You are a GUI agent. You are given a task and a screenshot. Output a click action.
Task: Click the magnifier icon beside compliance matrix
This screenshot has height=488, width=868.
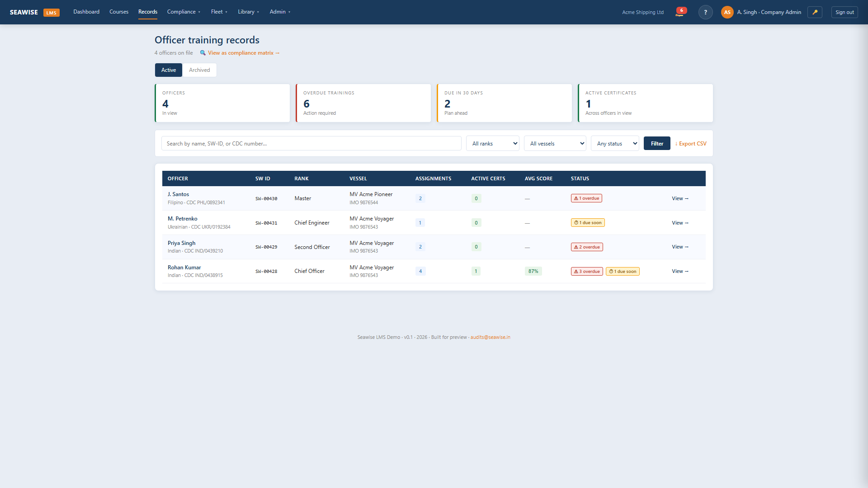203,53
